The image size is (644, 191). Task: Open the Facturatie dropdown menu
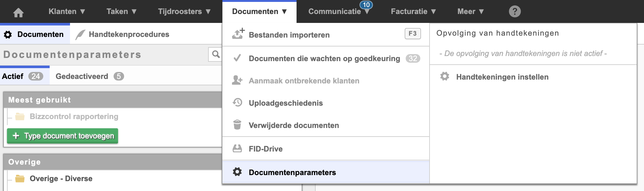tap(413, 11)
